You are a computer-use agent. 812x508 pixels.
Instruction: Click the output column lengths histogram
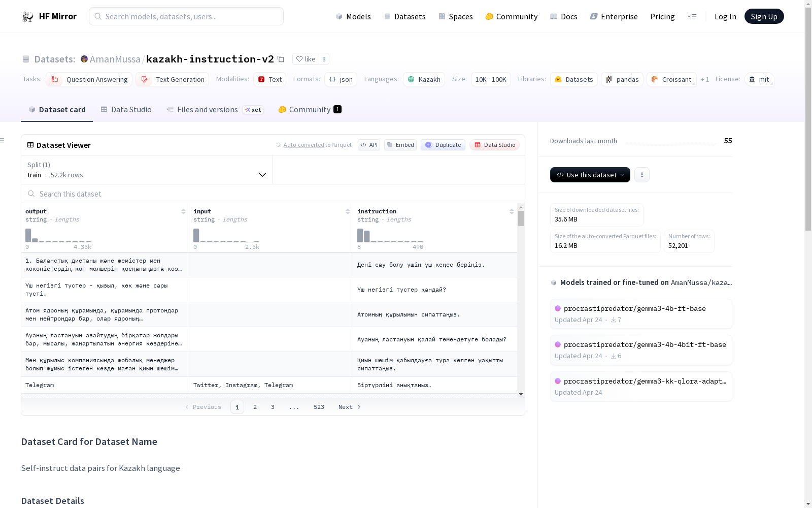[58, 235]
